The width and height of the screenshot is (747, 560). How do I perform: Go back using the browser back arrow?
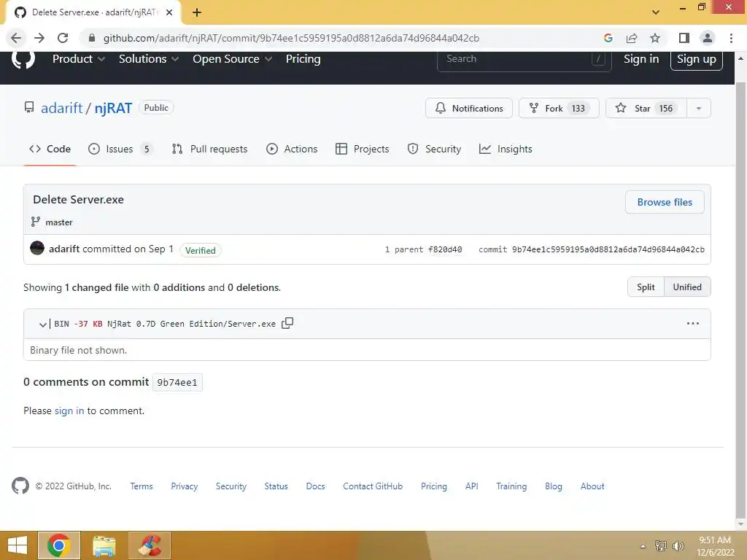pyautogui.click(x=16, y=38)
